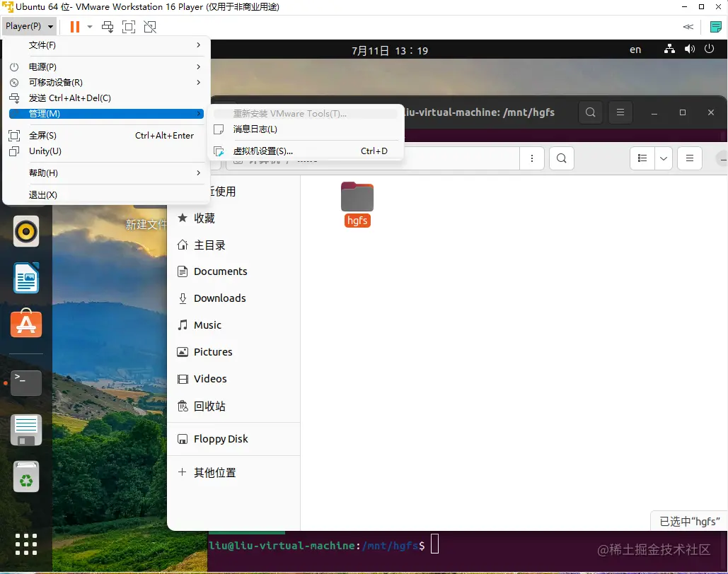
Task: Open Pictures in the sidebar
Action: coord(233,352)
